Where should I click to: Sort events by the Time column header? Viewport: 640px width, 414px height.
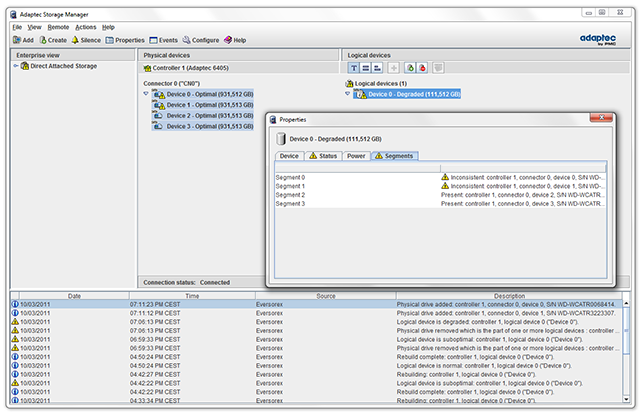pyautogui.click(x=192, y=296)
